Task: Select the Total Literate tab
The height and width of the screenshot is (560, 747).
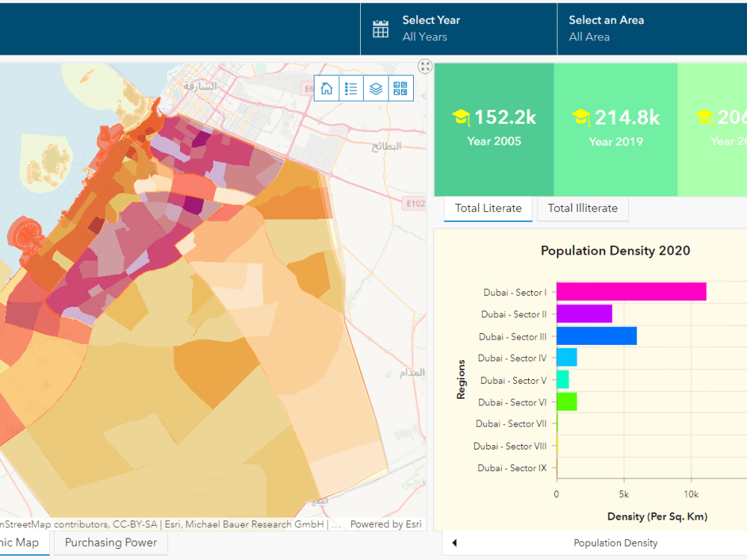Action: tap(488, 209)
